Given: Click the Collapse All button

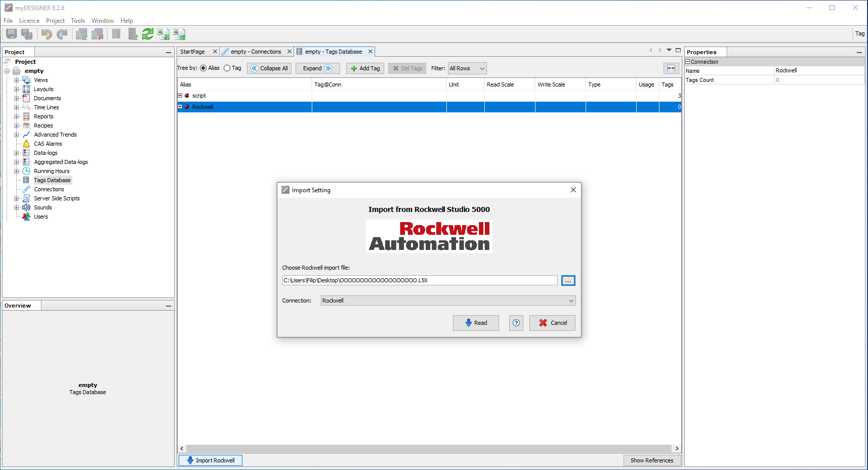Looking at the screenshot, I should 269,68.
